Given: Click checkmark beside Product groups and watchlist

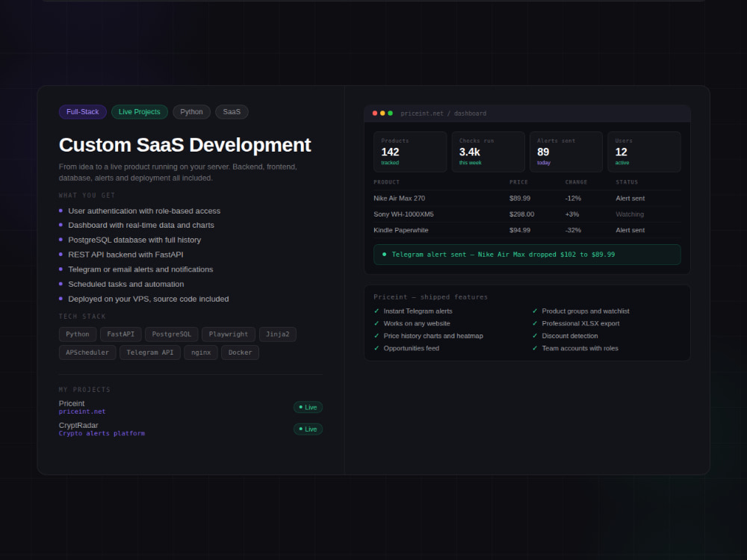Looking at the screenshot, I should tap(535, 311).
